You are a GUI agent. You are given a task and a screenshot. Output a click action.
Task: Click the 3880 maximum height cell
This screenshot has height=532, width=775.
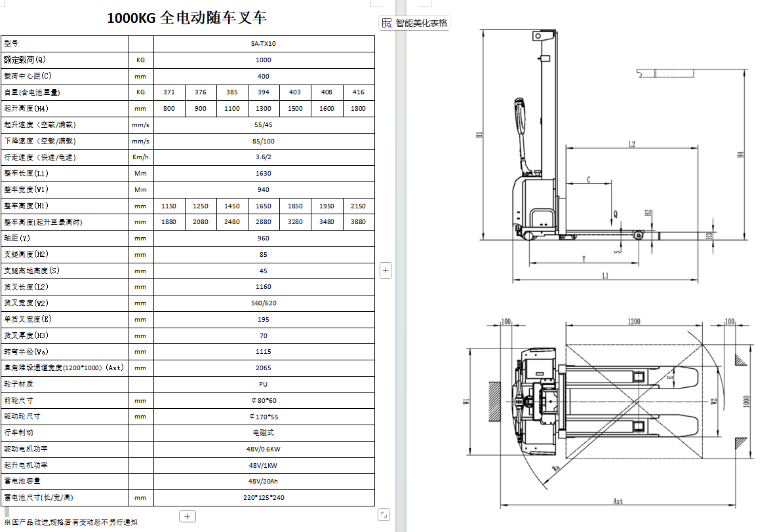tap(358, 222)
